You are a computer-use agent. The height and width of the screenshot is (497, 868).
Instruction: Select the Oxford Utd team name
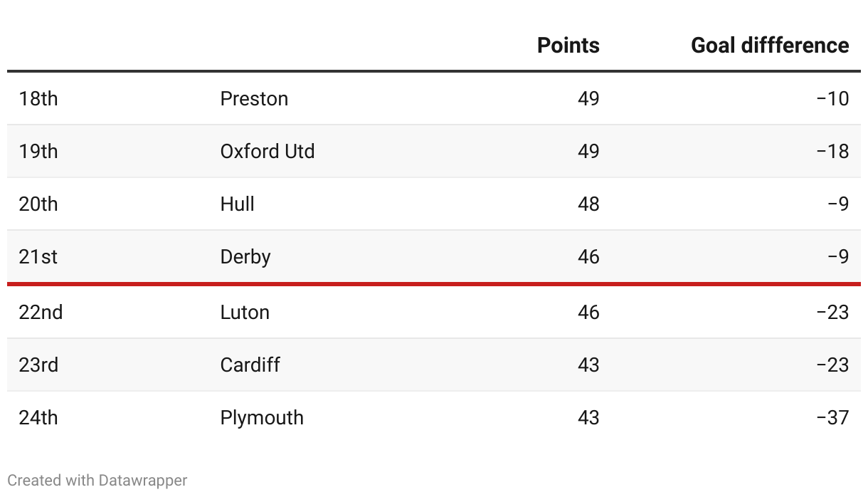point(268,151)
